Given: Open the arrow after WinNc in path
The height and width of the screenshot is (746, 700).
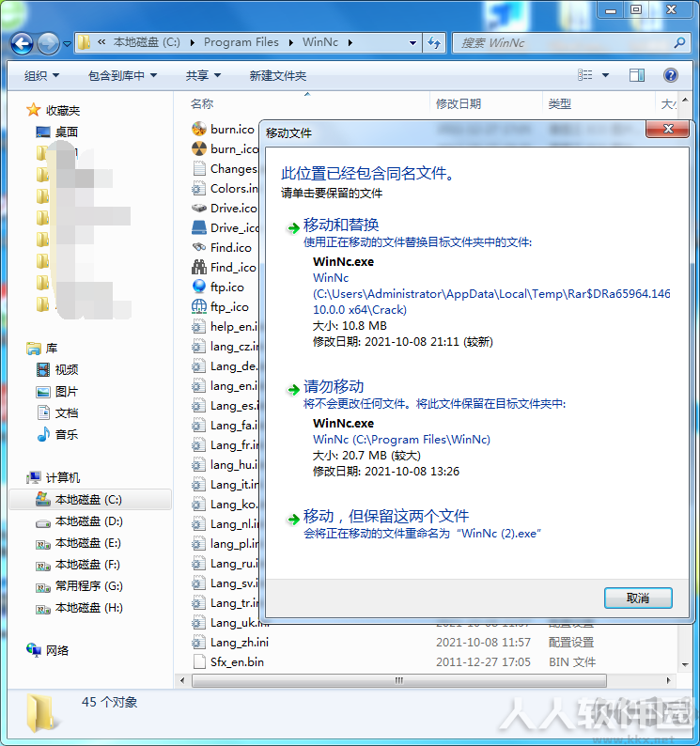Looking at the screenshot, I should (350, 43).
